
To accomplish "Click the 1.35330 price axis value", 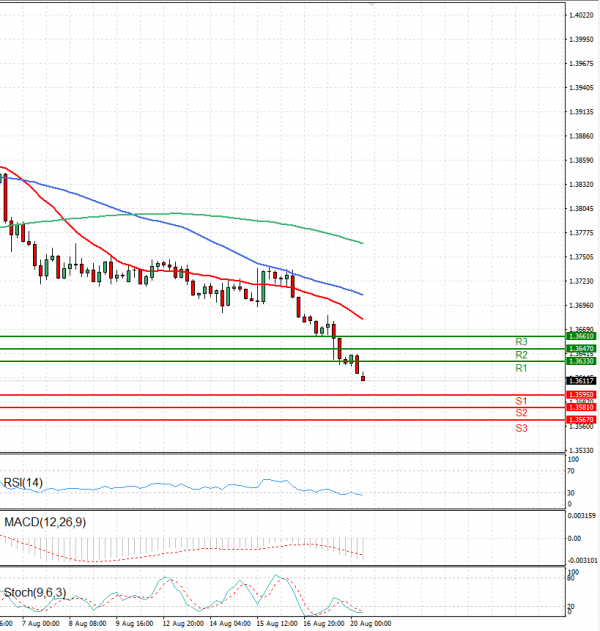I will [581, 450].
